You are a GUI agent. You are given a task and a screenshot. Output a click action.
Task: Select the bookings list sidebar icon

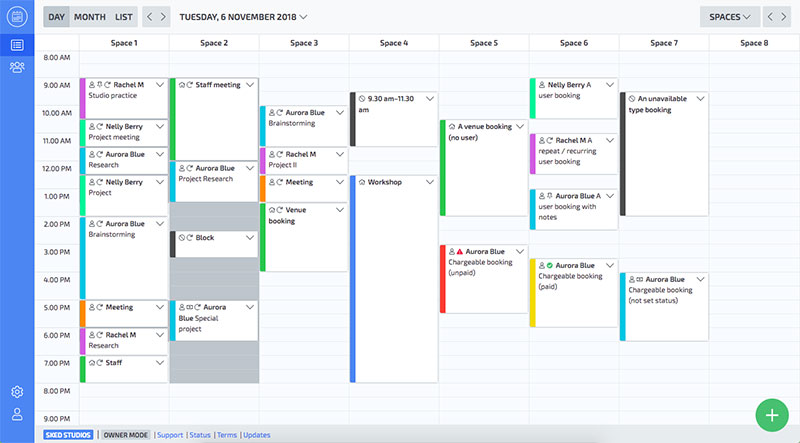click(17, 45)
